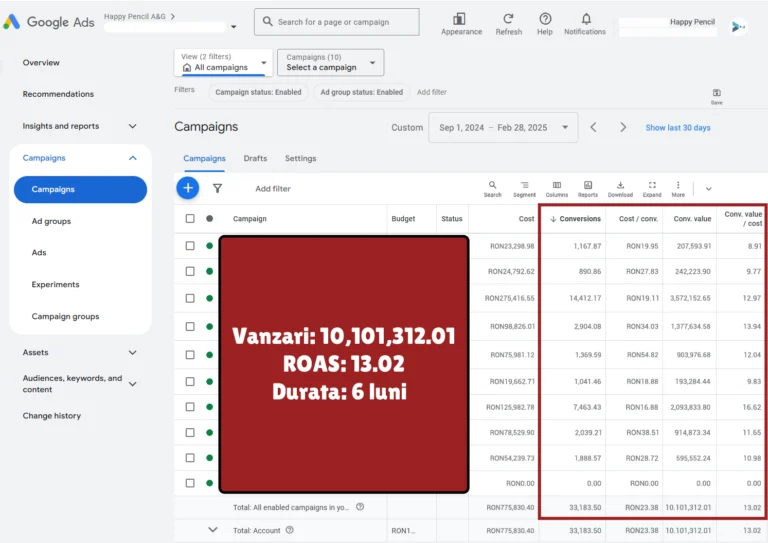This screenshot has width=768, height=543.
Task: Open the Notifications bell
Action: click(x=585, y=19)
